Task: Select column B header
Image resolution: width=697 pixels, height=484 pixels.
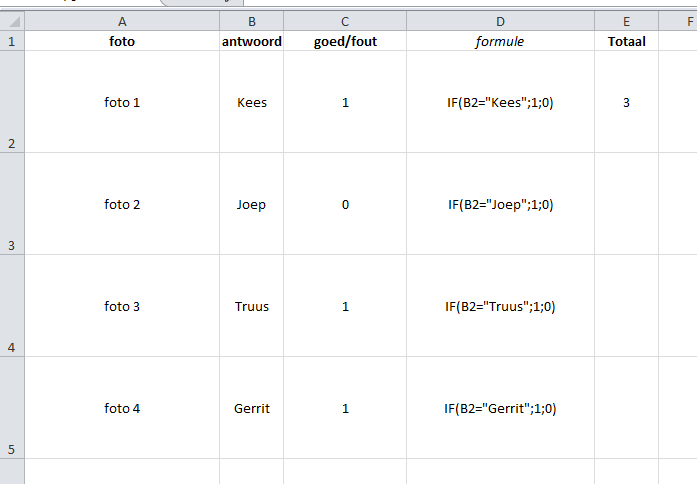Action: point(252,21)
